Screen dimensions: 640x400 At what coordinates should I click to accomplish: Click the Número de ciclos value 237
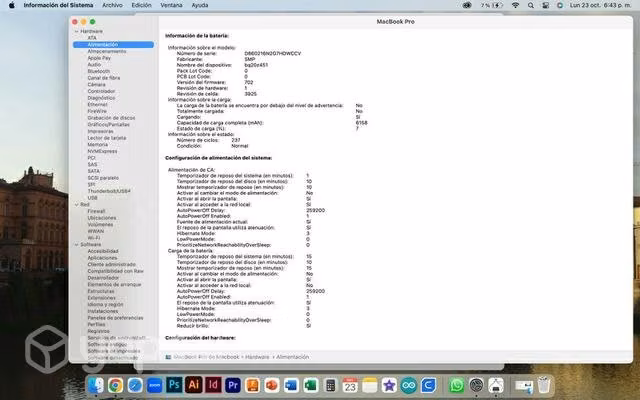point(236,140)
